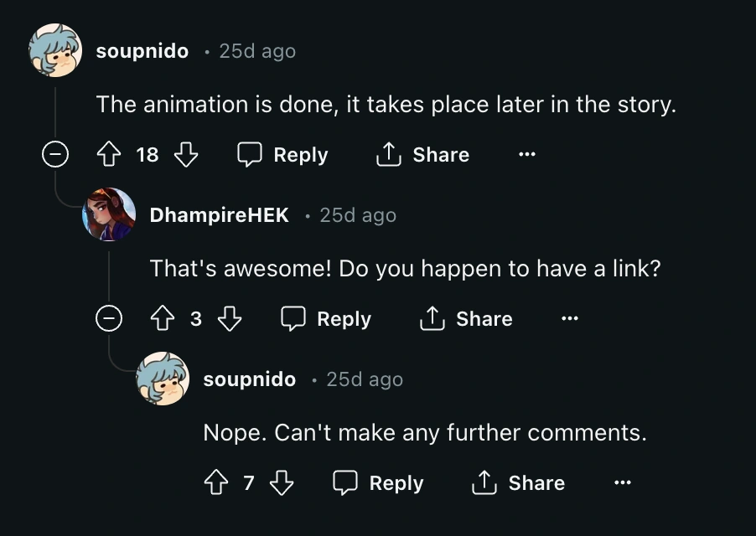
Task: Downvote DhampireHEK's comment
Action: [230, 319]
